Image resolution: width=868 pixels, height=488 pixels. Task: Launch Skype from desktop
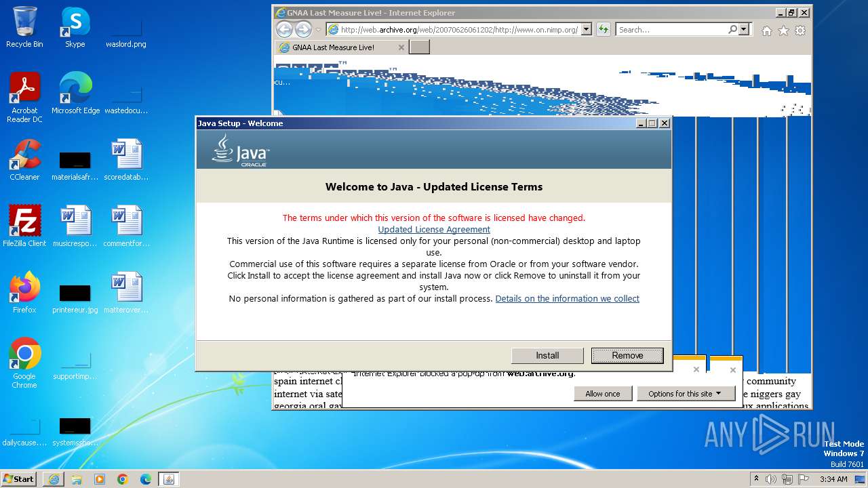click(x=75, y=27)
